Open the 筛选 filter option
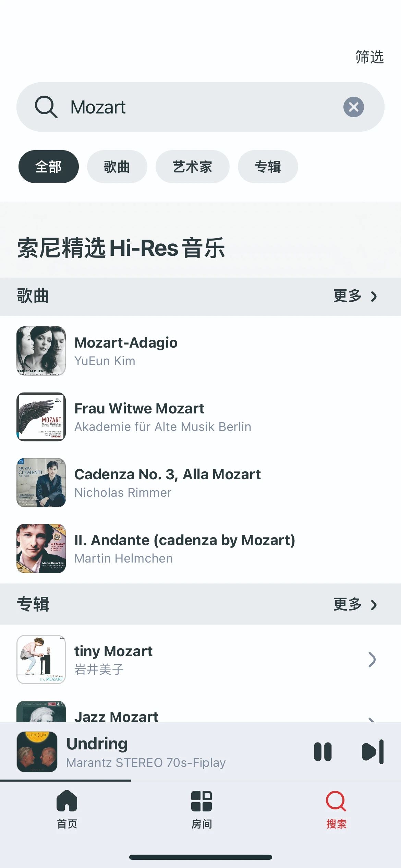This screenshot has height=868, width=401. point(369,57)
